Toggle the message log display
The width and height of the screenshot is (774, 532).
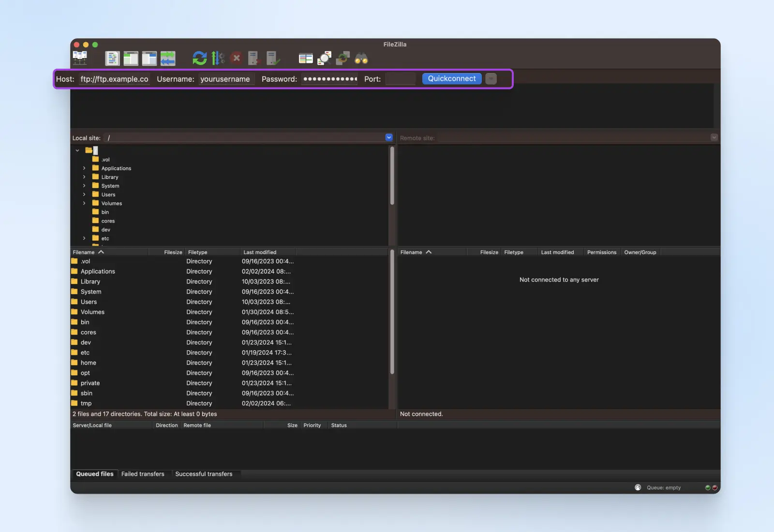coord(112,59)
